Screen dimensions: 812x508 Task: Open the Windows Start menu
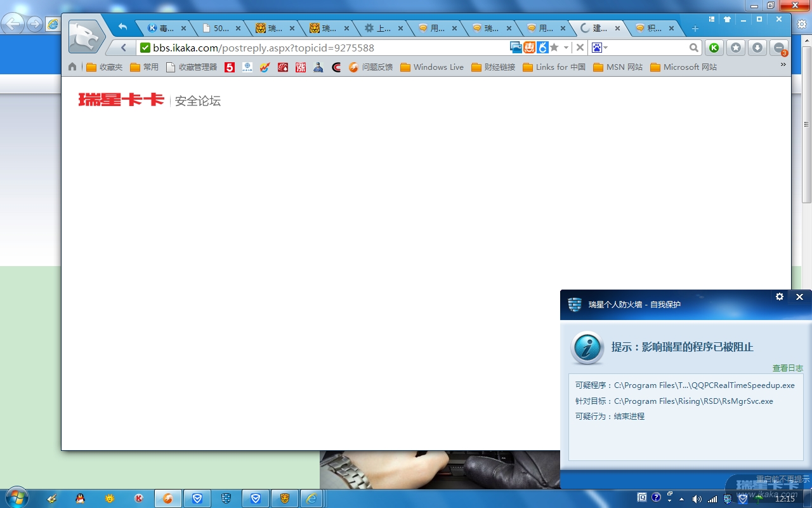tap(16, 498)
